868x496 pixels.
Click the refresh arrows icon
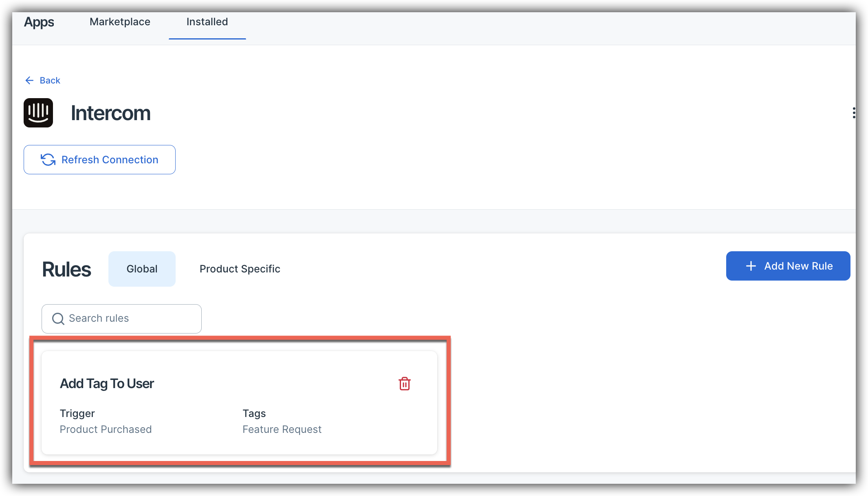coord(48,160)
